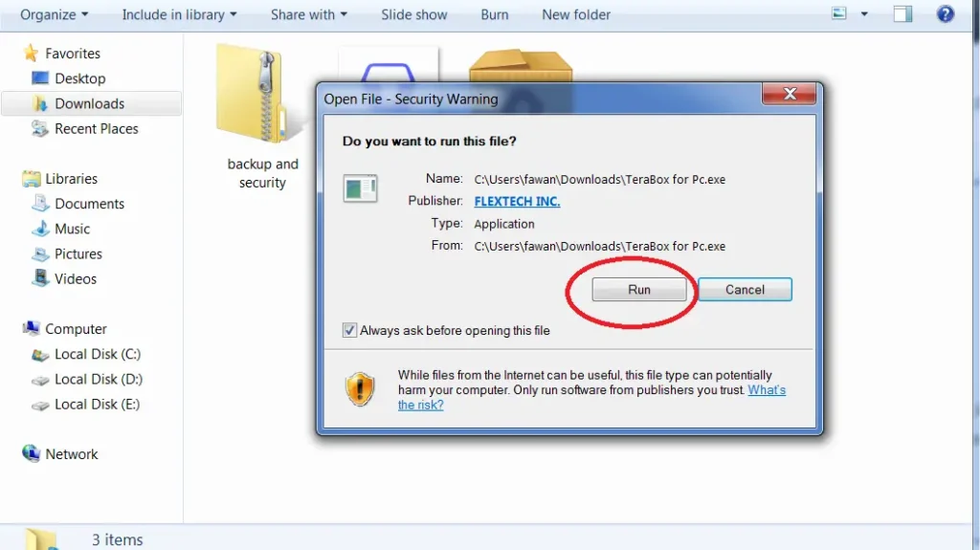Click the Local Disk (D:) drive icon
Image resolution: width=980 pixels, height=550 pixels.
40,380
